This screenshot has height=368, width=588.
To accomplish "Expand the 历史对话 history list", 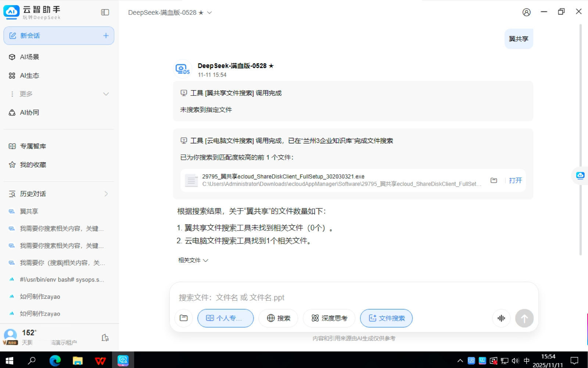I will 59,194.
